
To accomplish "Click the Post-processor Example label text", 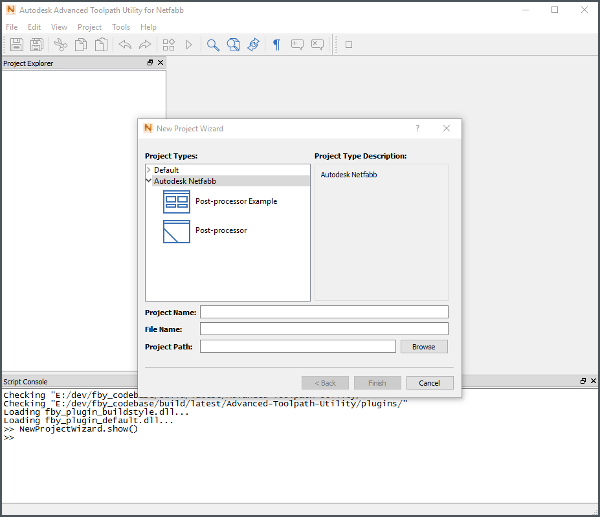I will [x=236, y=201].
